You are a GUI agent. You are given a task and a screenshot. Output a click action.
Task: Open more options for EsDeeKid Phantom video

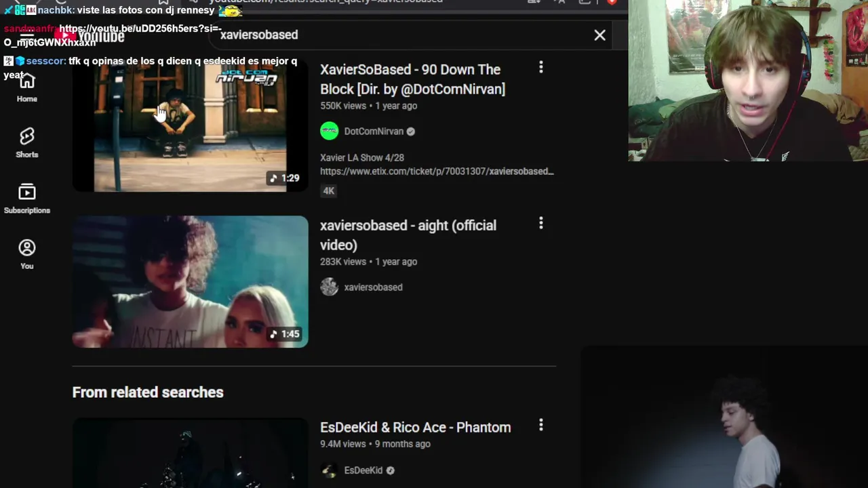[x=540, y=425]
